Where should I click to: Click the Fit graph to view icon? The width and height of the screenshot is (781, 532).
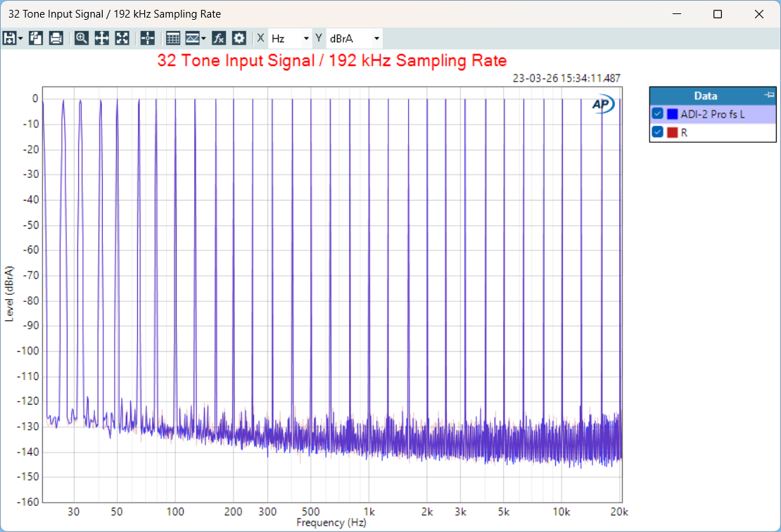tap(122, 38)
